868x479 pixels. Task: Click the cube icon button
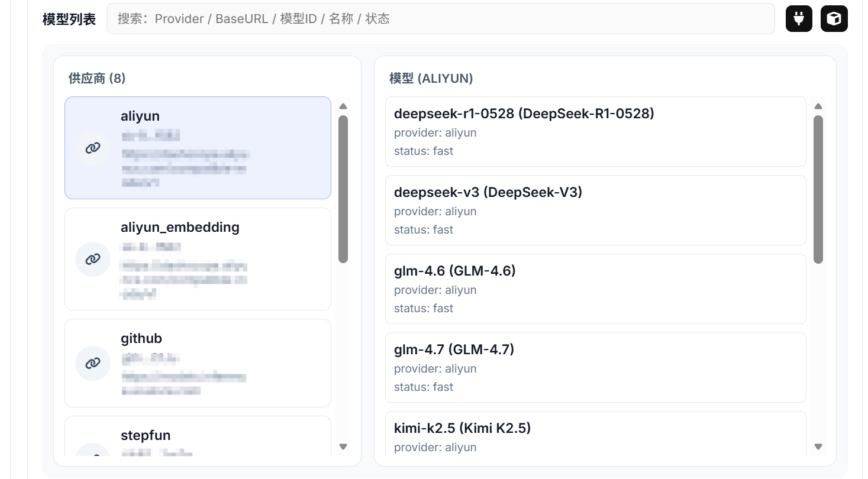click(834, 19)
